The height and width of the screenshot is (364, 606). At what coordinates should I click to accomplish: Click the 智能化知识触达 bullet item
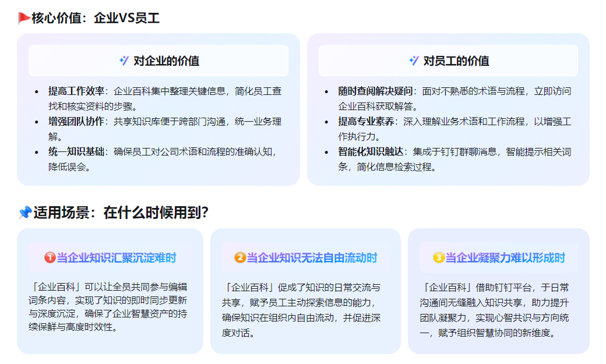372,152
